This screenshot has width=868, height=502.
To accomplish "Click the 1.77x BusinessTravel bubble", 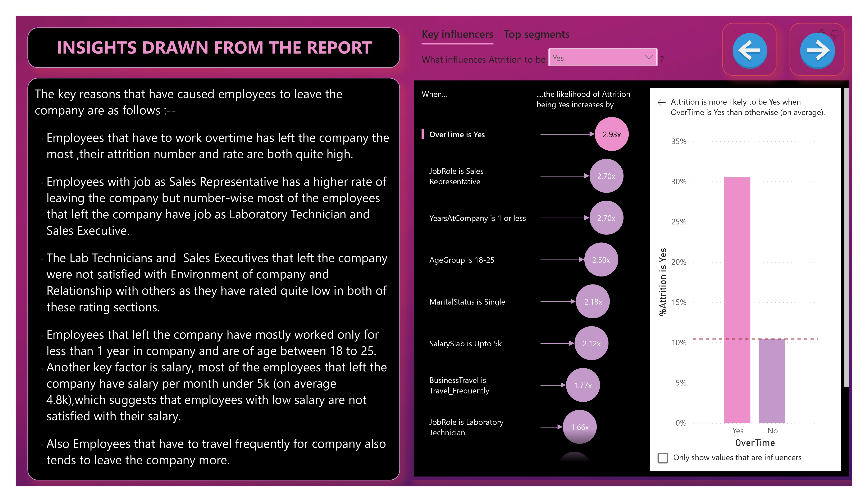I will pos(583,385).
